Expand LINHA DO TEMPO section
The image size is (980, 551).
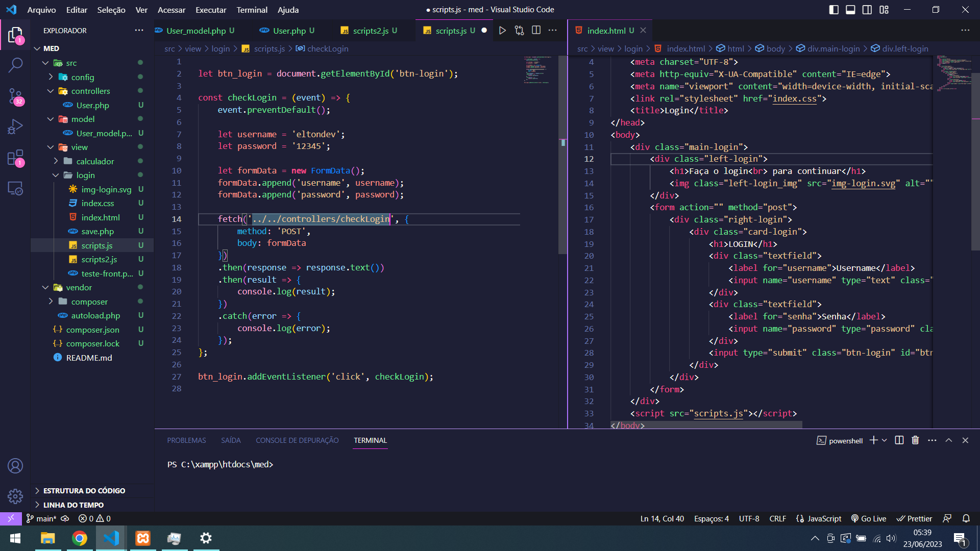(x=92, y=505)
